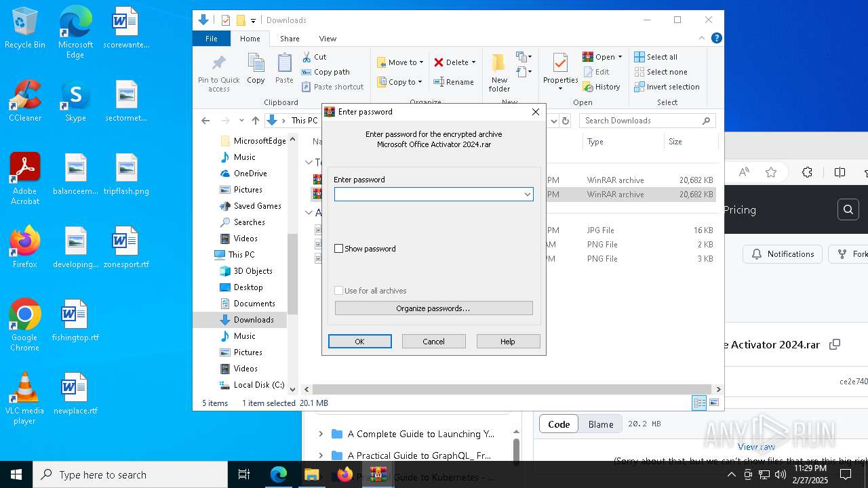Click the search magnifier in Search Downloads
The width and height of the screenshot is (868, 488).
[706, 121]
